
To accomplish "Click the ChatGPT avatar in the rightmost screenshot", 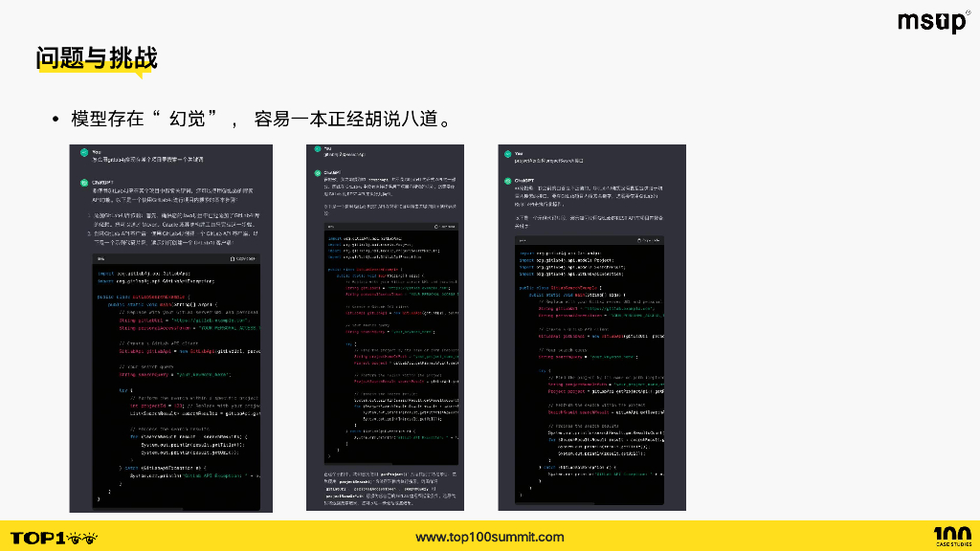I will 506,180.
